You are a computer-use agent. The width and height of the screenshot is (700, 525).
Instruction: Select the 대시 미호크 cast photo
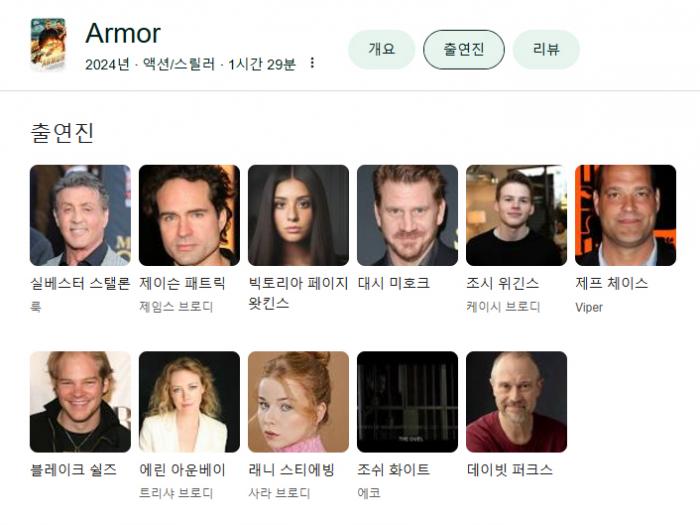pos(407,215)
